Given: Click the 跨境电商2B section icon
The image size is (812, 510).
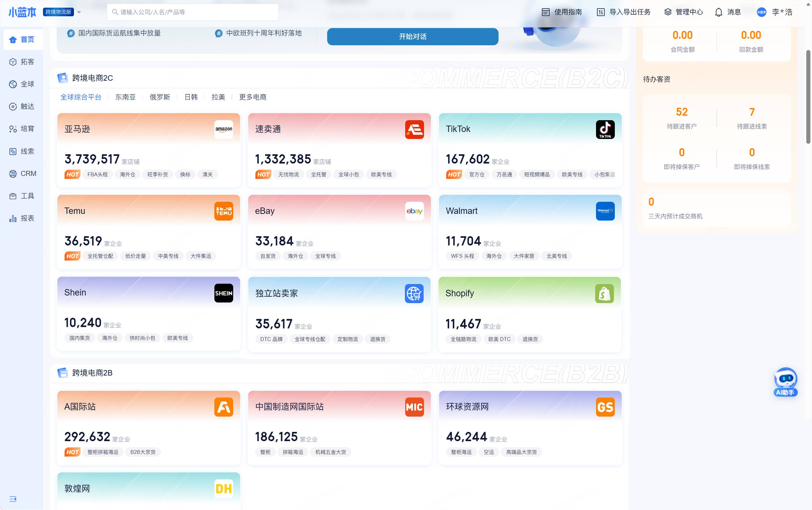Looking at the screenshot, I should click(x=62, y=373).
